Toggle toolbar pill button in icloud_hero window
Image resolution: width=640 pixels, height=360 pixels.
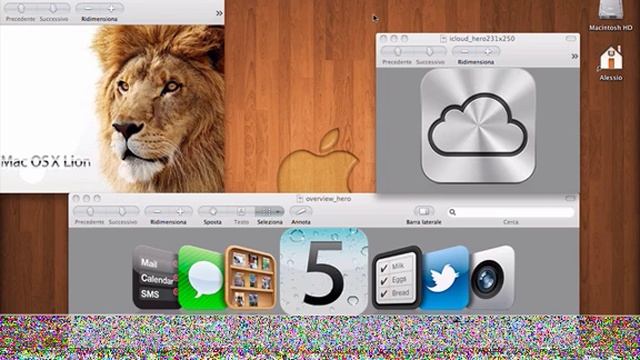point(571,38)
